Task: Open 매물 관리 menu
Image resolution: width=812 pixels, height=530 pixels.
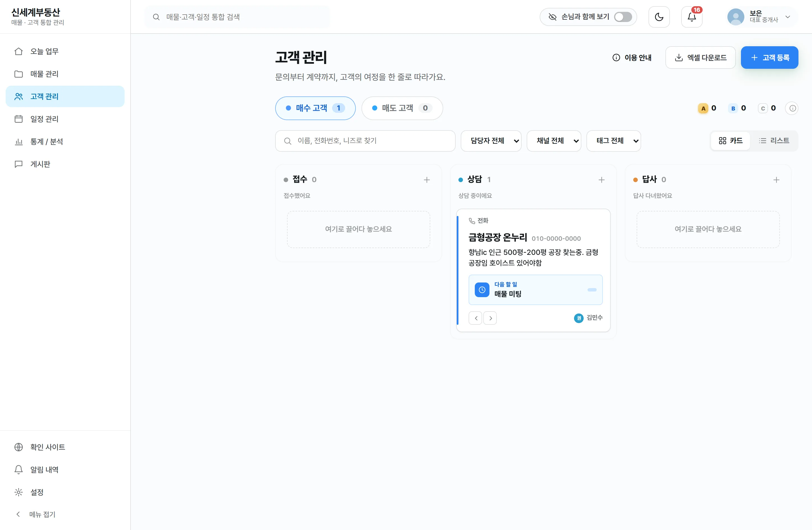Action: point(65,74)
